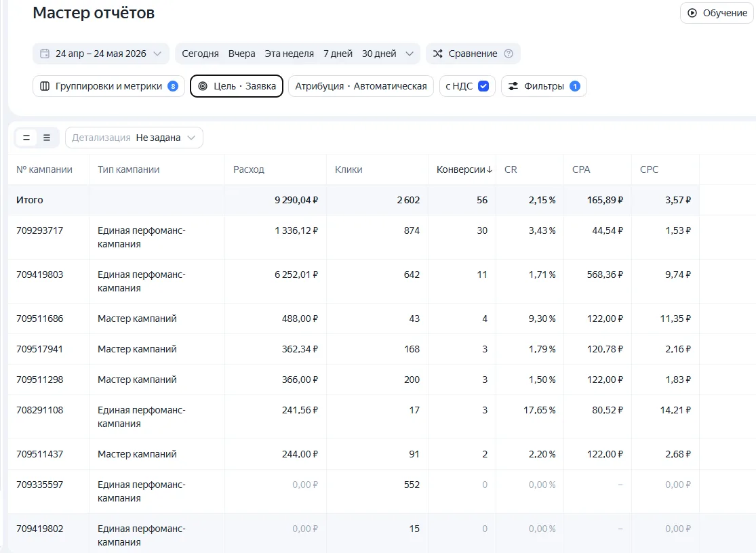Image resolution: width=756 pixels, height=553 pixels.
Task: Select campaign number 709511686
Action: (39, 319)
